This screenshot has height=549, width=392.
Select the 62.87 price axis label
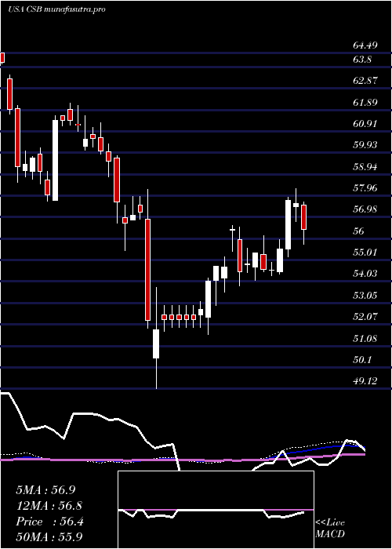coord(365,81)
